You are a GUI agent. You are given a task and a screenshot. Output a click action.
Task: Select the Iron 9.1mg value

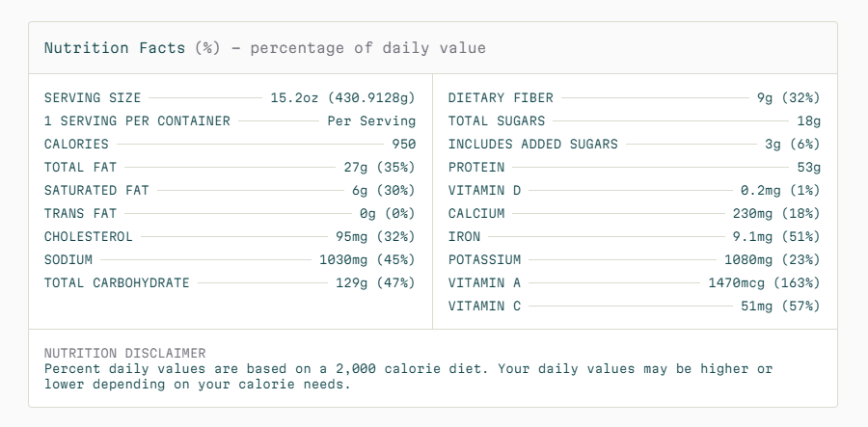pos(776,237)
